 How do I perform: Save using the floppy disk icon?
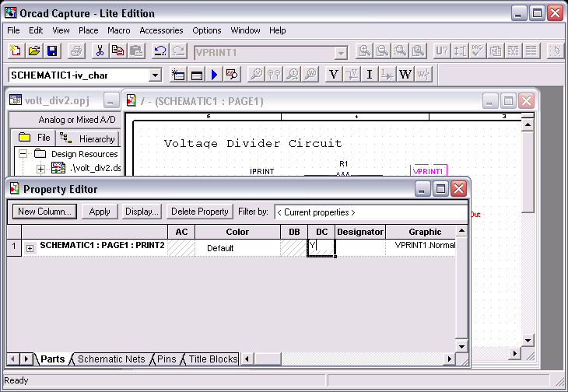pos(52,51)
